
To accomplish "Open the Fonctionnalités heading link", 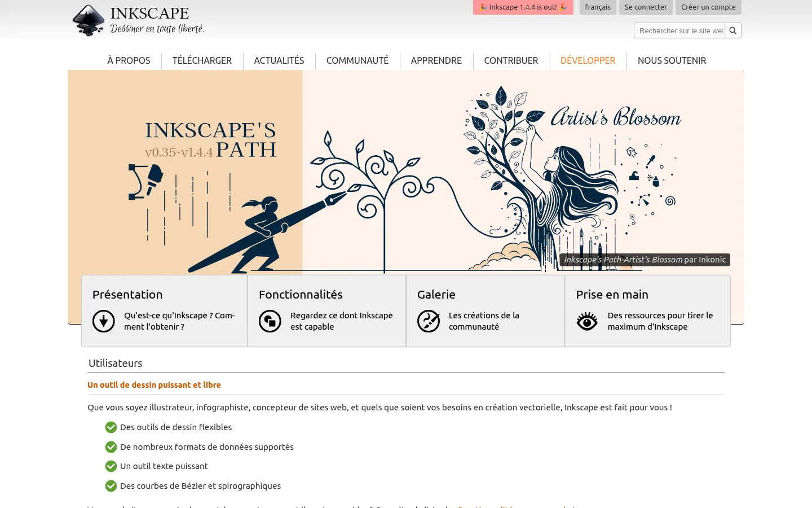I will pos(301,295).
